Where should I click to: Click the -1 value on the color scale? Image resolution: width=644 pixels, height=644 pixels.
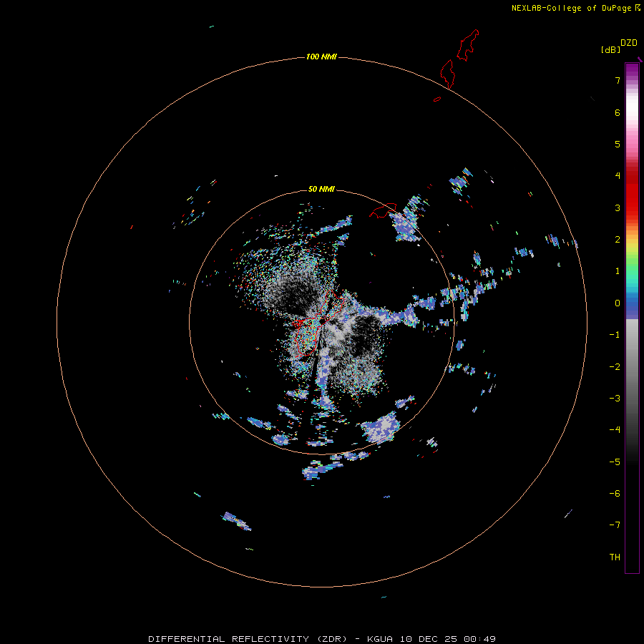[615, 335]
